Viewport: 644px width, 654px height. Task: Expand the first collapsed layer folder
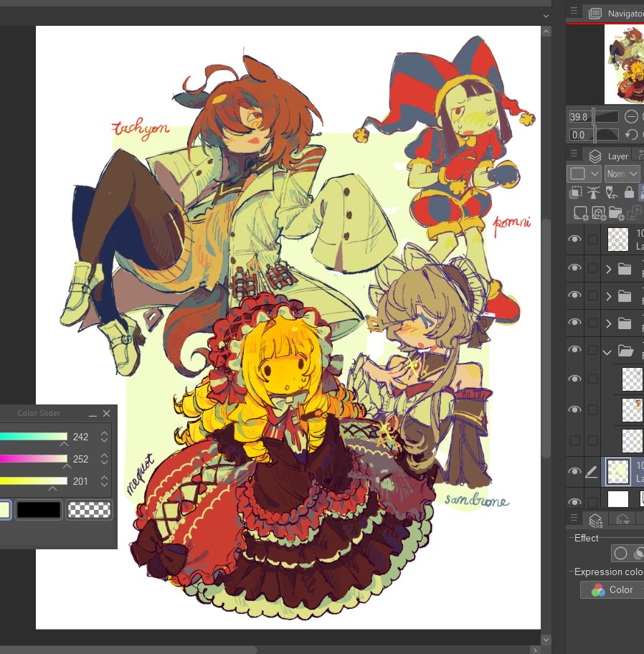(x=608, y=269)
